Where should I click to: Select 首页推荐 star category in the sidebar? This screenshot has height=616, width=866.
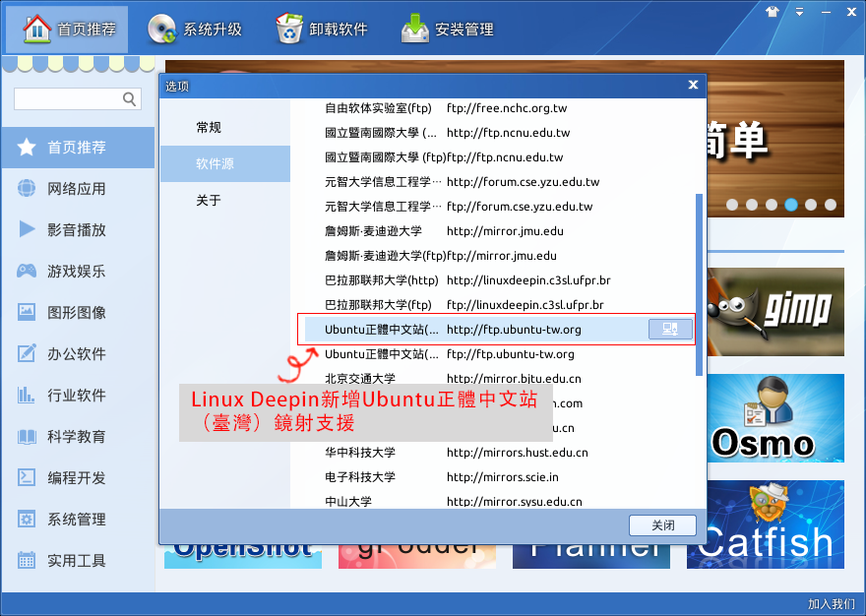[78, 148]
